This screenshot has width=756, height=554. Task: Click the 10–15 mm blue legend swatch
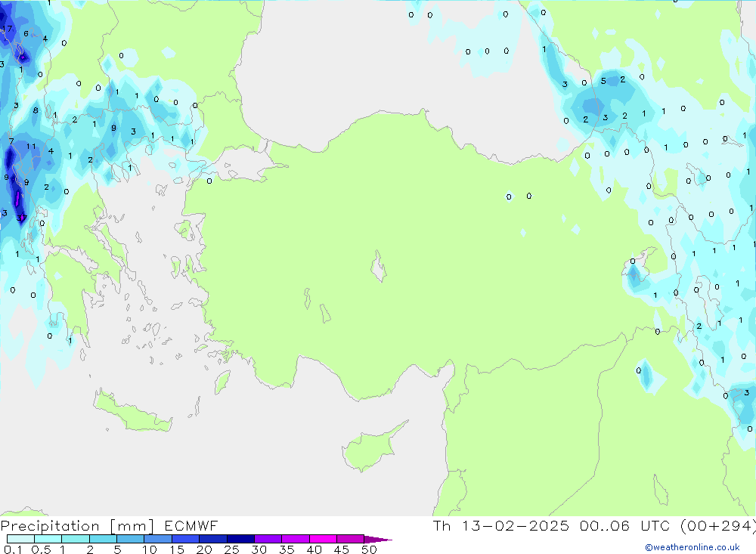tap(158, 539)
